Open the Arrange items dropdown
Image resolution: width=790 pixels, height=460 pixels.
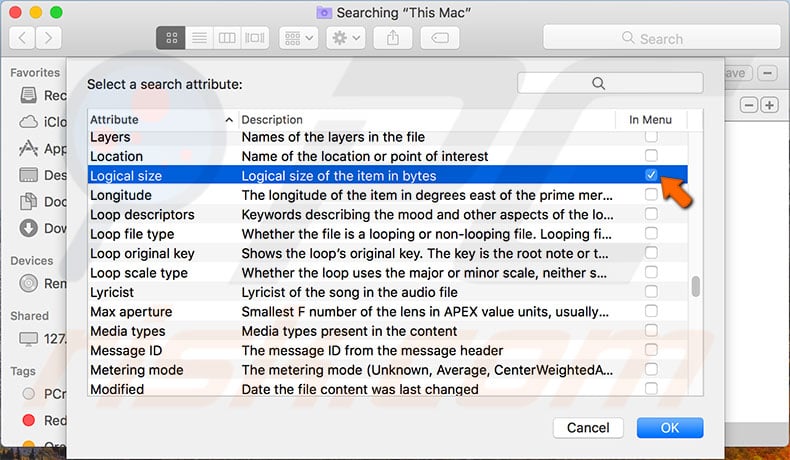(x=300, y=38)
